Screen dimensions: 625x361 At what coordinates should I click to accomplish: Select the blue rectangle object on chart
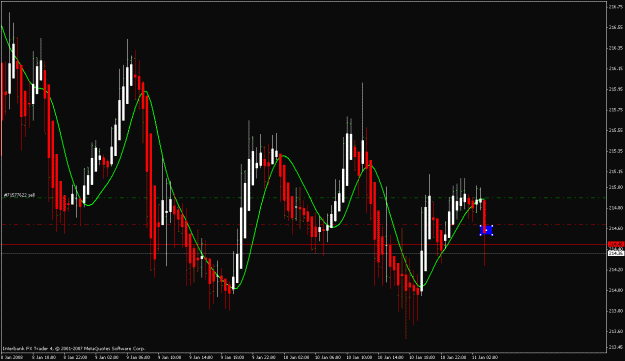coord(486,230)
